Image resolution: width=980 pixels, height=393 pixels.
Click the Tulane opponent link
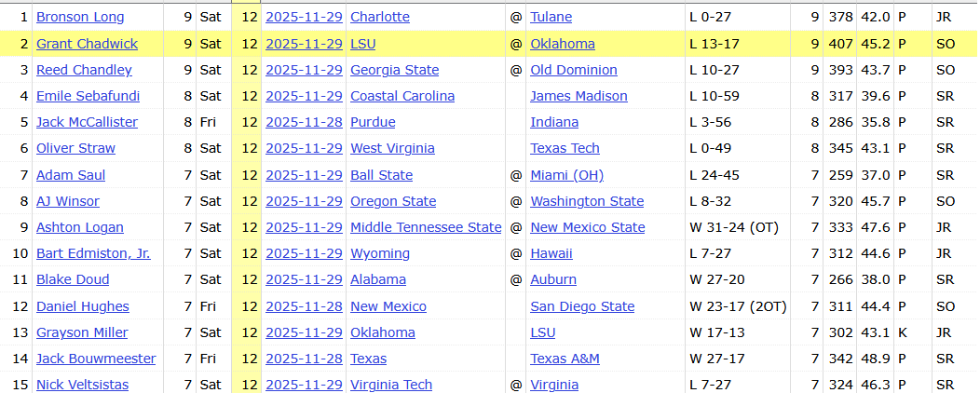pyautogui.click(x=551, y=17)
